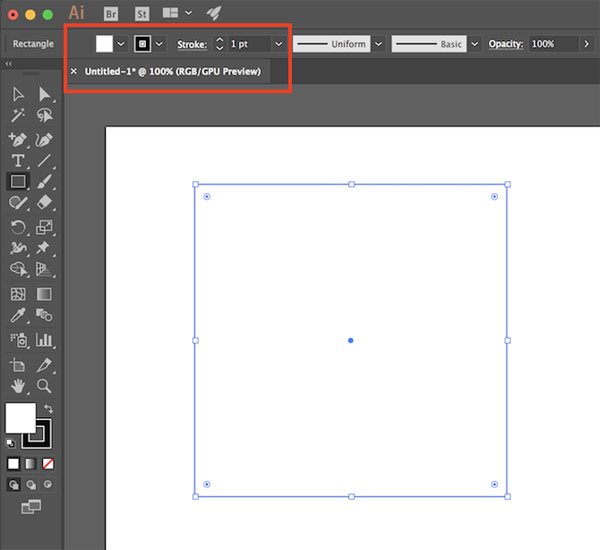
Task: Select the Hand tool
Action: pyautogui.click(x=18, y=386)
